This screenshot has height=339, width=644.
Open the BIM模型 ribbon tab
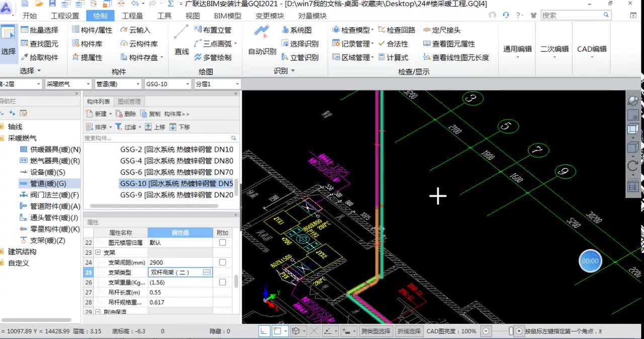pyautogui.click(x=227, y=16)
